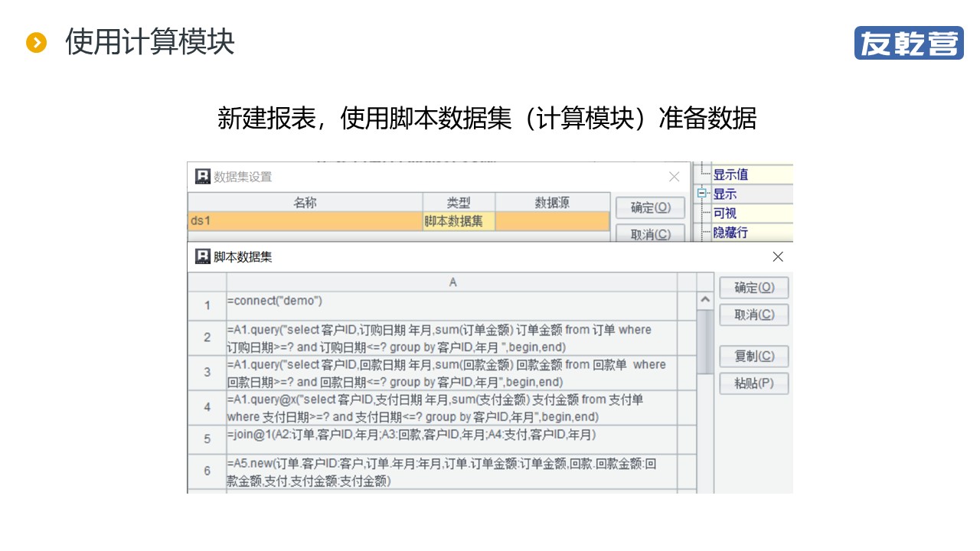
Task: Click the 粘贴(P) button
Action: (754, 383)
